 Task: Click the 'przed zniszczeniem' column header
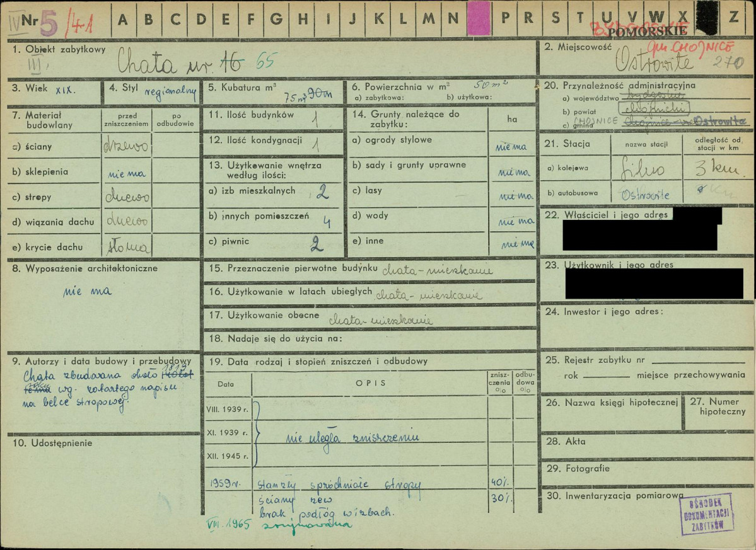pyautogui.click(x=126, y=120)
